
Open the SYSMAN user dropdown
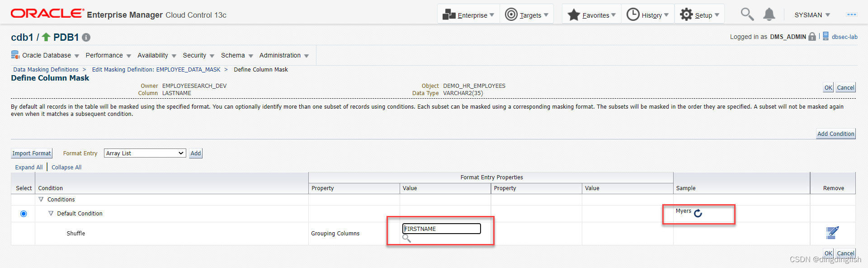coord(812,15)
